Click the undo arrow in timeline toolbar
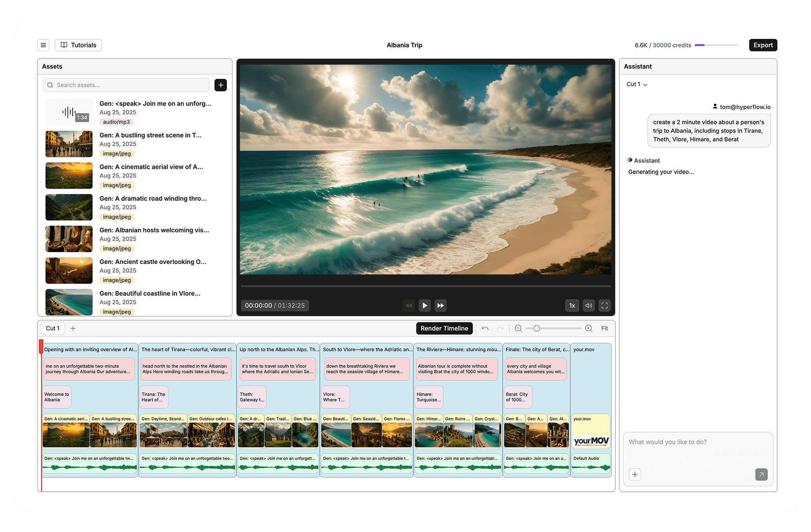The image size is (811, 532). 485,328
